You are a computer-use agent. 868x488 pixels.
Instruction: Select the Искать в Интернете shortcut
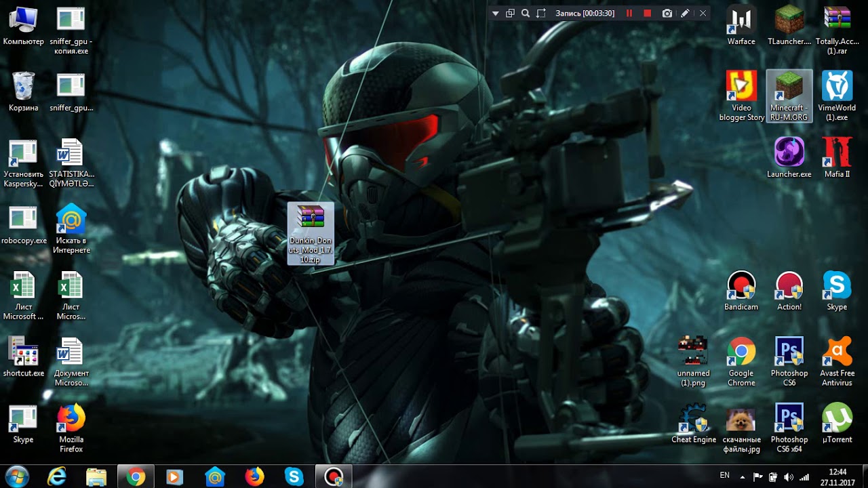click(71, 229)
